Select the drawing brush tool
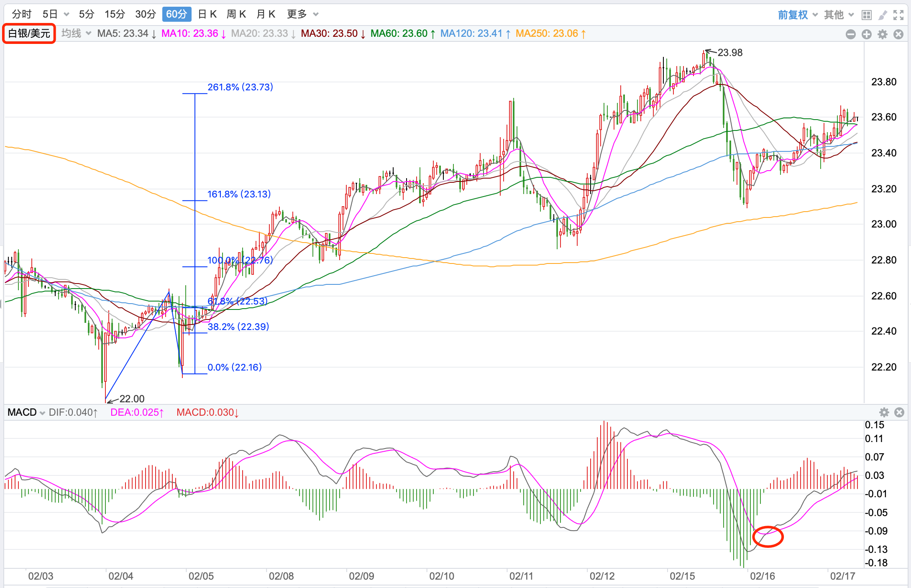The width and height of the screenshot is (911, 588). (883, 15)
